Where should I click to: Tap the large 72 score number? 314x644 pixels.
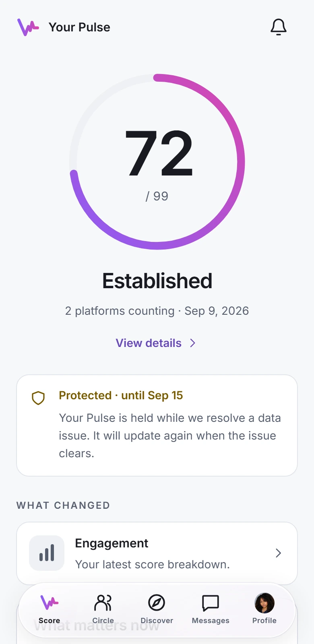[159, 153]
